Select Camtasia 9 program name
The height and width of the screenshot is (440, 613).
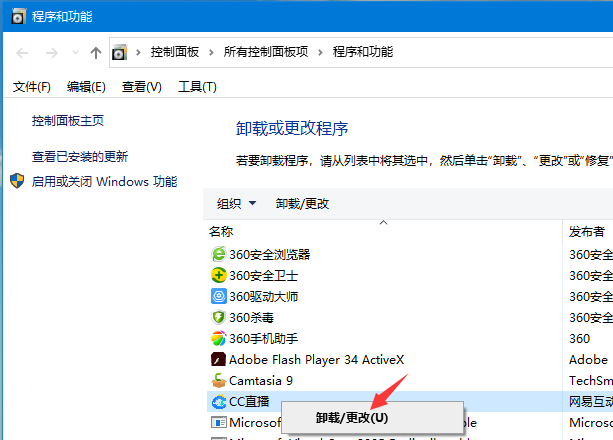261,381
